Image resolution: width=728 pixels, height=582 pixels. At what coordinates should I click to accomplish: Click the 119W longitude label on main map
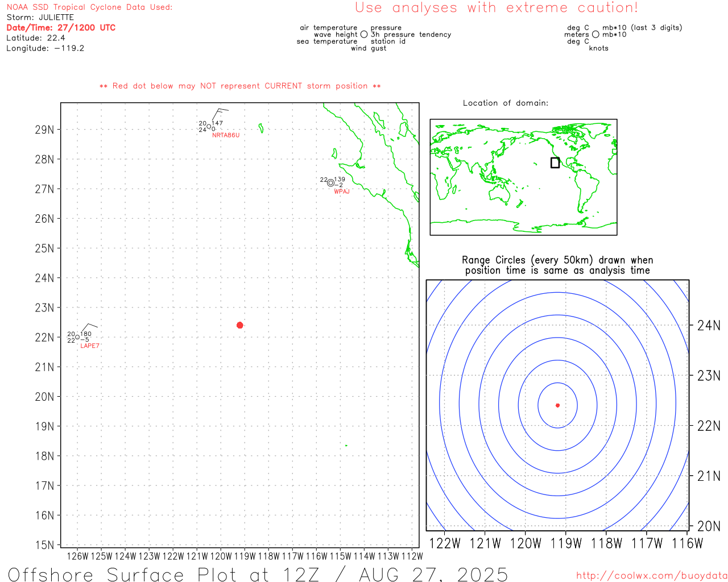coord(245,556)
